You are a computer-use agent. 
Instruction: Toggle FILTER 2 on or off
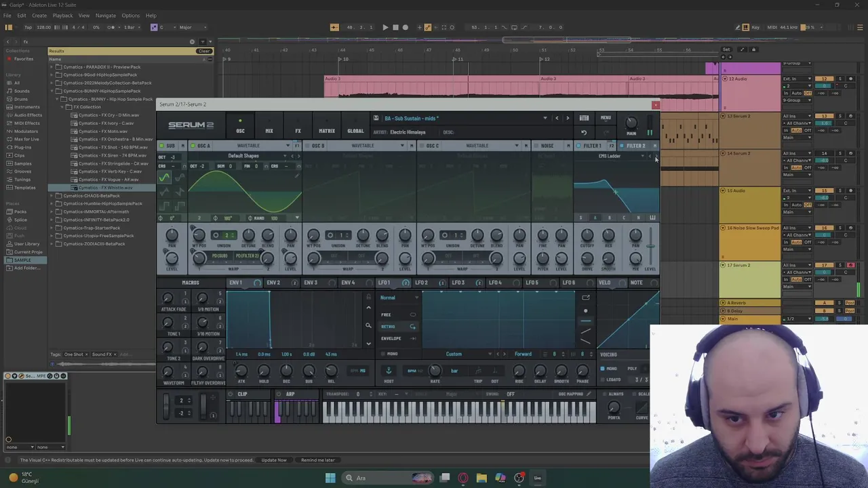622,146
